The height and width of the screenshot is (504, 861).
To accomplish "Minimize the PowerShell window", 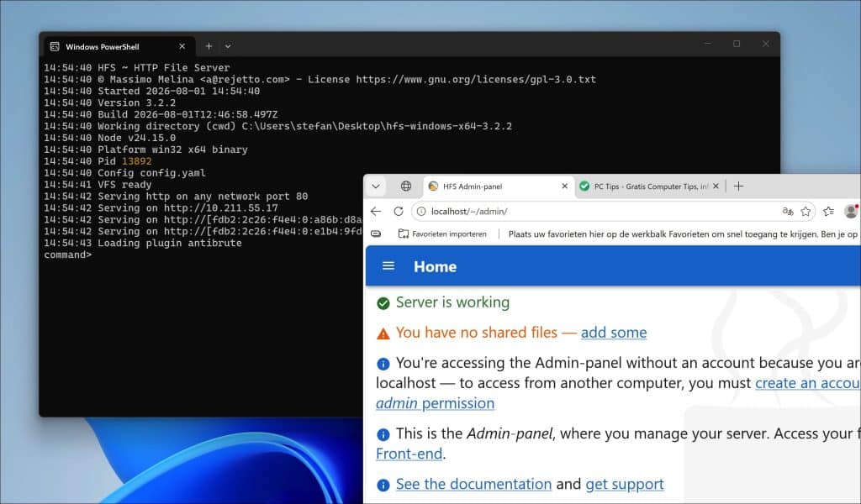I will (708, 44).
